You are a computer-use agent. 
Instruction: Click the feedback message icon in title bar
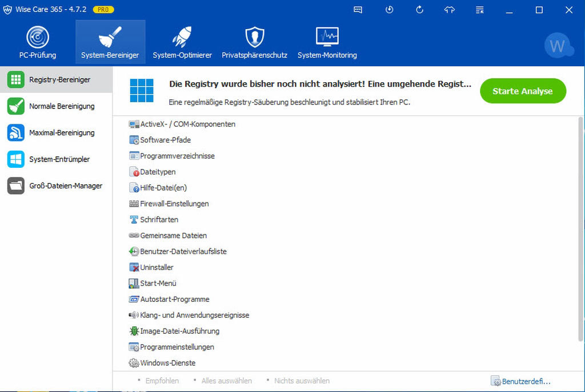pos(358,10)
